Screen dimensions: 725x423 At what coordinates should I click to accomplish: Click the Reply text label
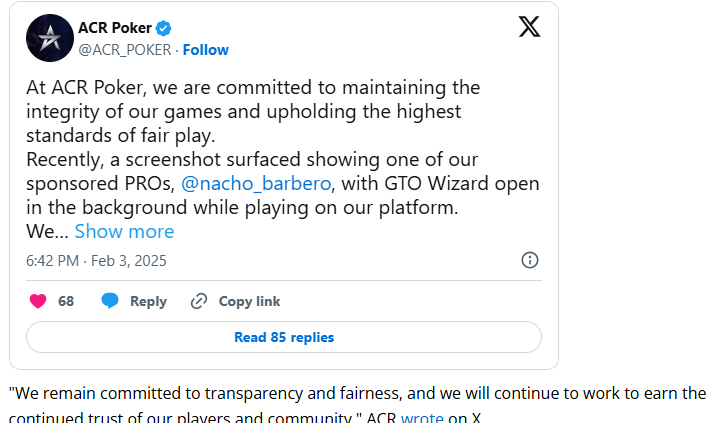click(x=148, y=301)
